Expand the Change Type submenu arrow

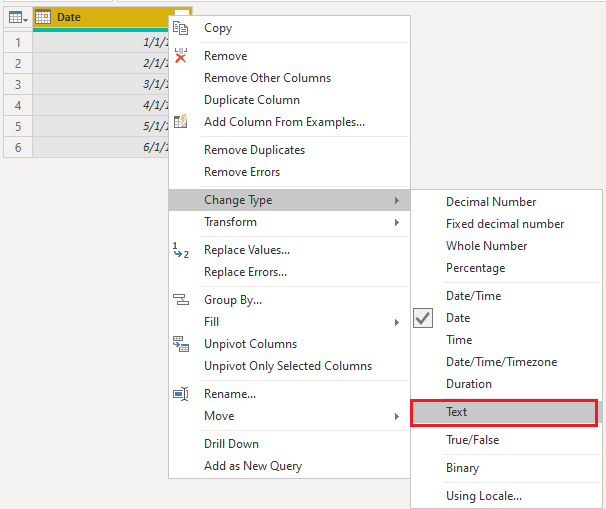[397, 200]
